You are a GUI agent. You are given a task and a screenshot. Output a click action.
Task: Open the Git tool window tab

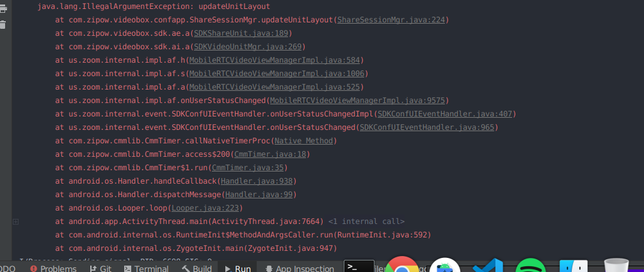point(101,269)
